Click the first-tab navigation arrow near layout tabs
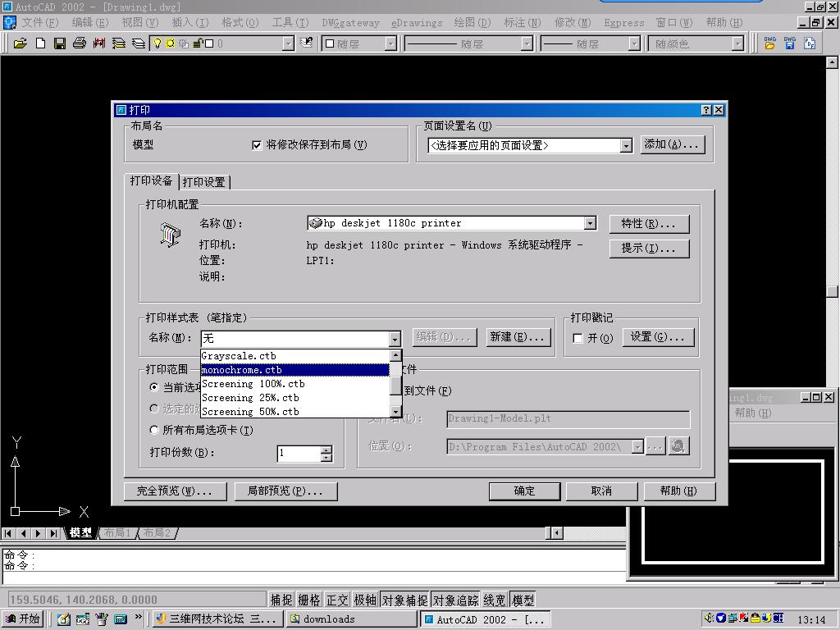Screen dimensions: 840x630 pyautogui.click(x=8, y=533)
